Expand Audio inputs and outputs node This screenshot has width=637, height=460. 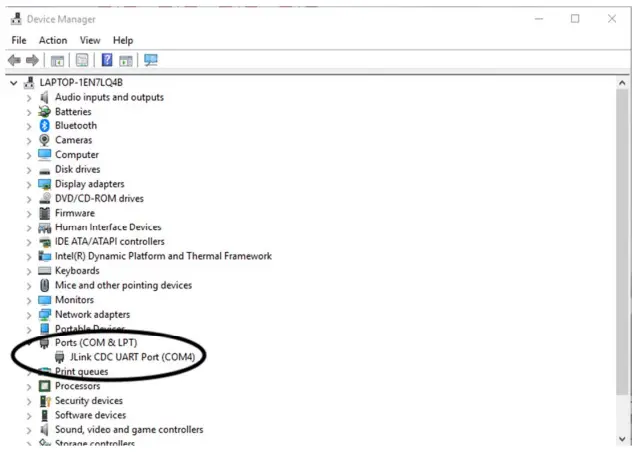click(x=29, y=98)
